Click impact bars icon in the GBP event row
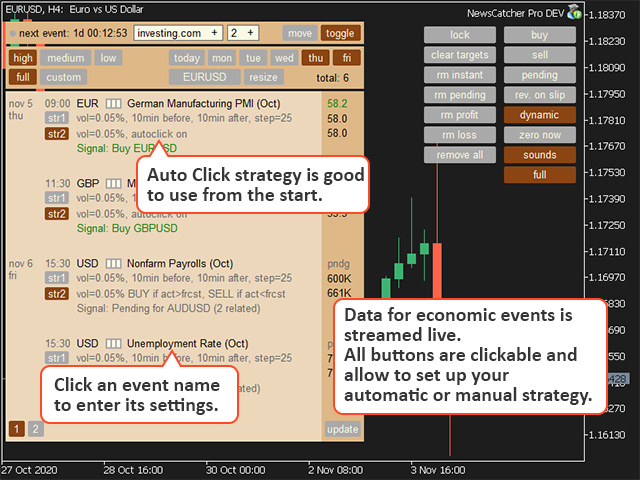This screenshot has height=480, width=640. point(113,184)
